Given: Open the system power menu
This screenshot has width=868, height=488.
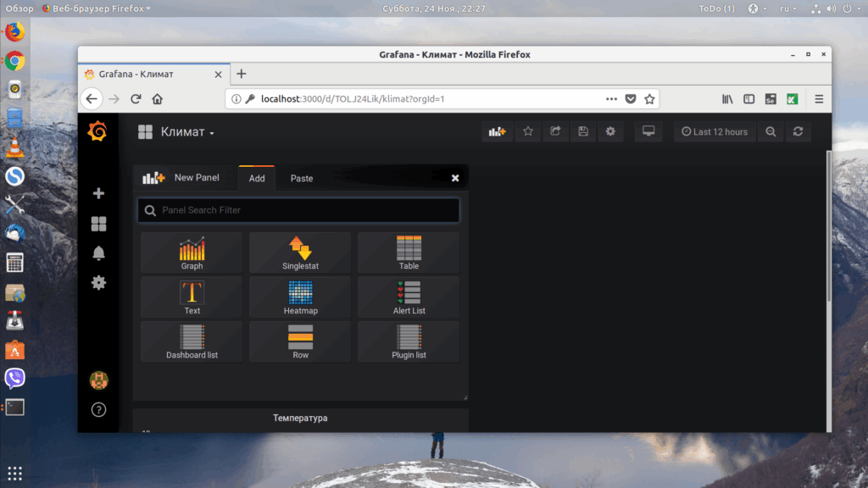Looking at the screenshot, I should (849, 8).
